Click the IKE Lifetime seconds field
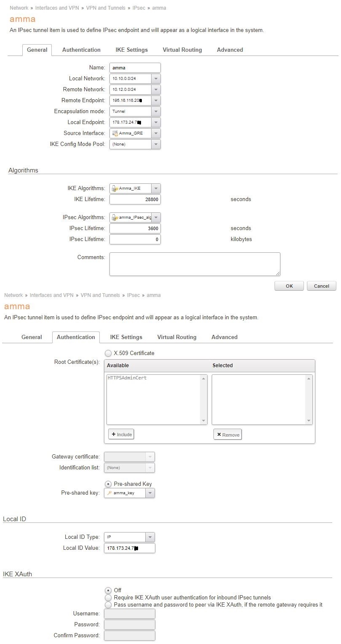The image size is (341, 644). [x=135, y=199]
